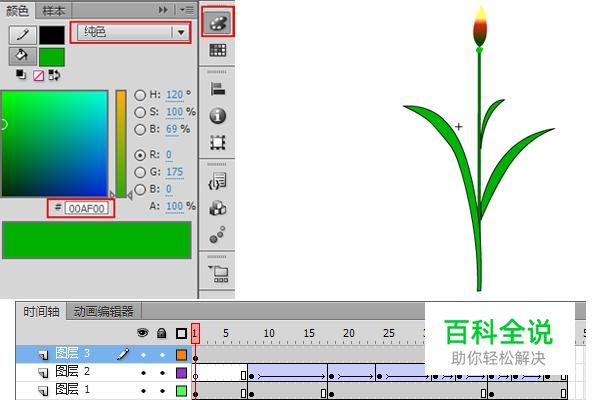Toggle lock dot of 图层 3
The width and height of the screenshot is (600, 400).
point(162,355)
